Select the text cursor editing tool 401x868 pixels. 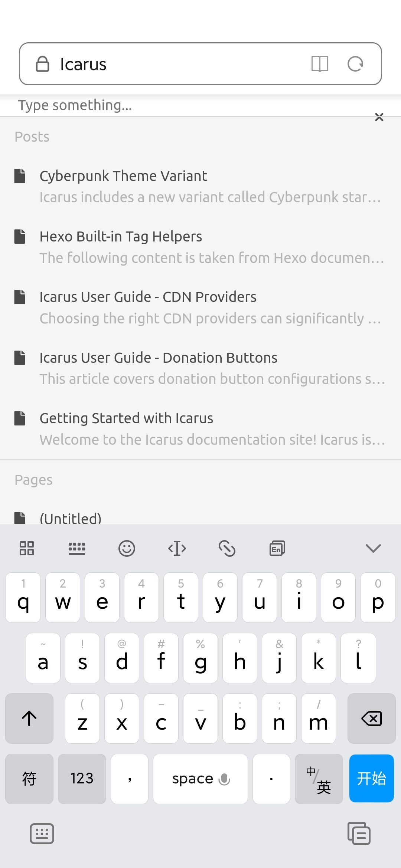coord(177,548)
